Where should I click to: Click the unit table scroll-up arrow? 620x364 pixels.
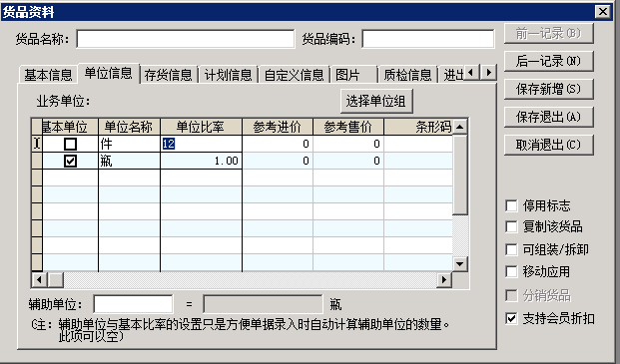(x=459, y=127)
